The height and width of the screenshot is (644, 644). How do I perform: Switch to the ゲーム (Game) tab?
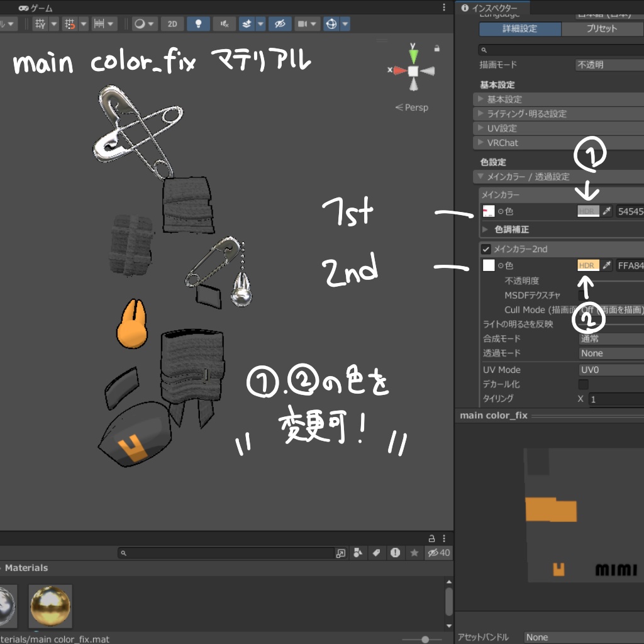tap(36, 8)
